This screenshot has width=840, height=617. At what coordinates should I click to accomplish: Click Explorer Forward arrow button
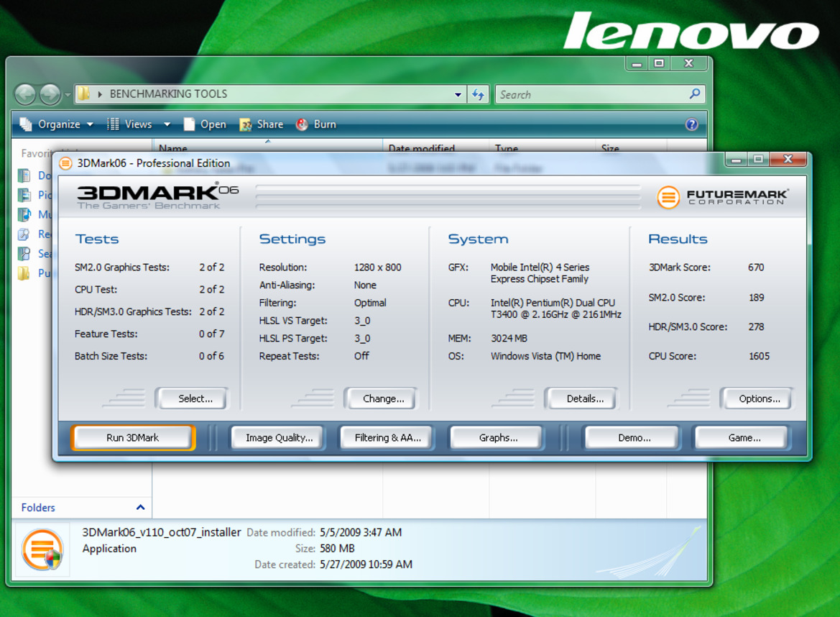pyautogui.click(x=50, y=95)
